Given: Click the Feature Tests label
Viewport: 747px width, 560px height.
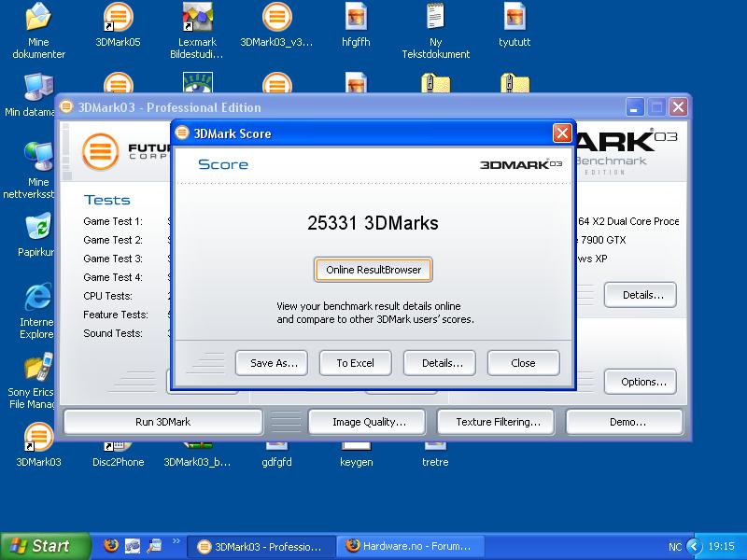Looking at the screenshot, I should click(116, 315).
